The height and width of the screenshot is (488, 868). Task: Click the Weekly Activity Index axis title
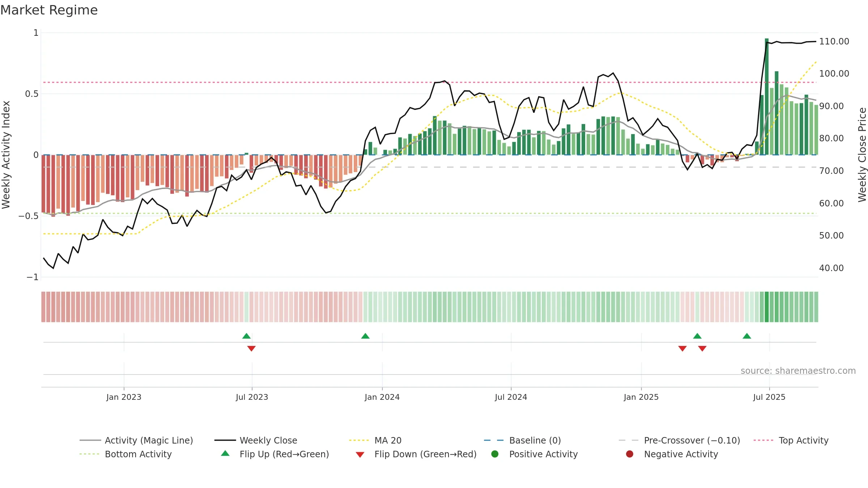6,155
